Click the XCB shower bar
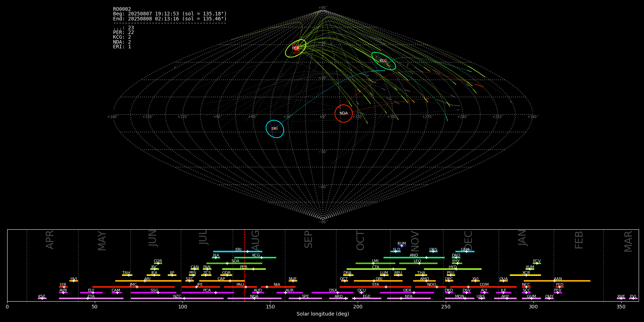 525,275
